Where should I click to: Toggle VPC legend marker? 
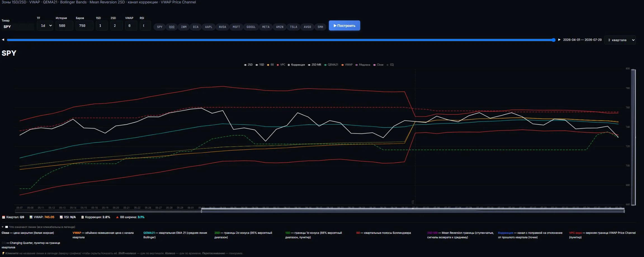point(281,65)
